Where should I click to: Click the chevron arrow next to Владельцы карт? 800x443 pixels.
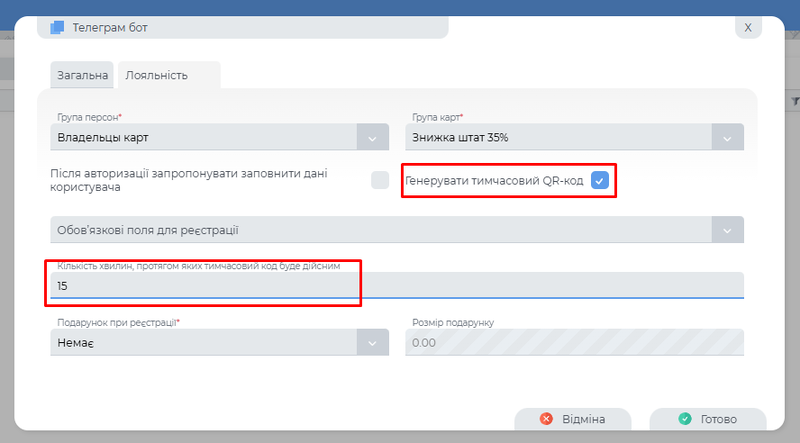coord(372,137)
